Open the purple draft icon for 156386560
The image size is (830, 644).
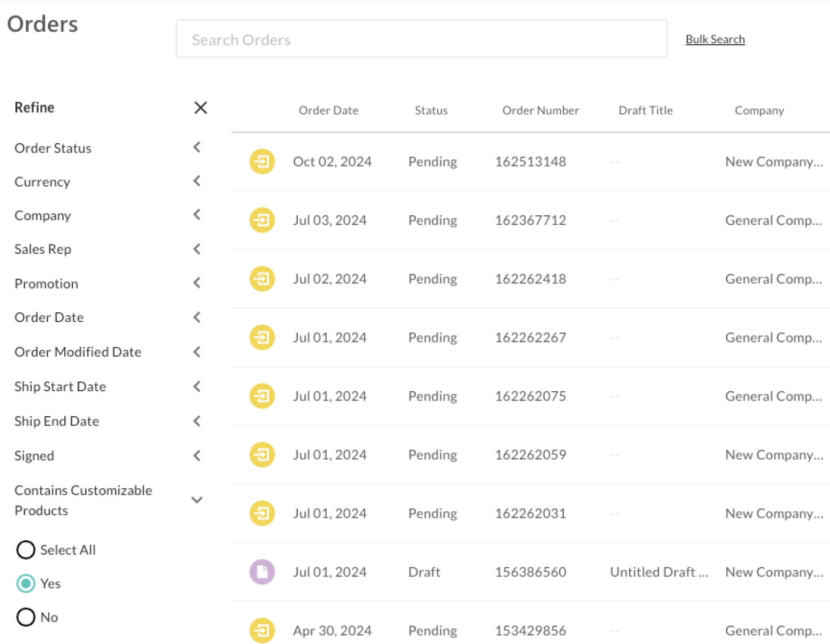click(262, 572)
